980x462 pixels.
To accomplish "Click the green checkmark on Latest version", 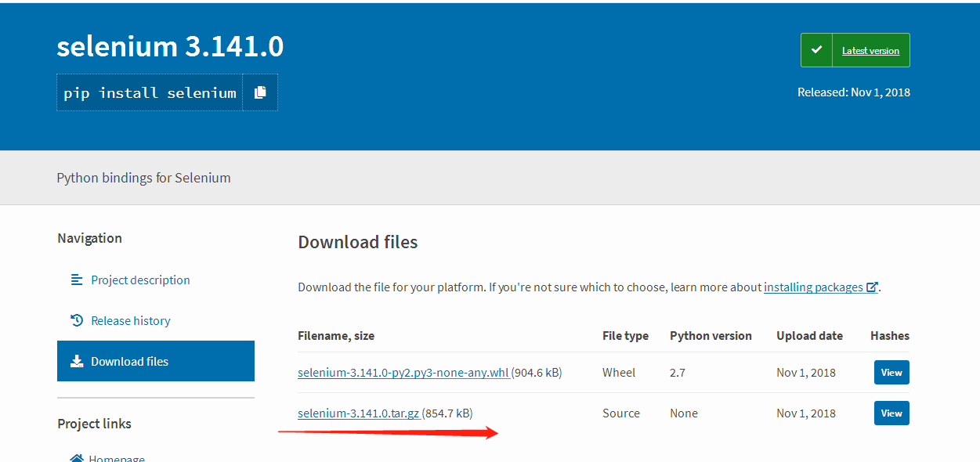I will (816, 50).
